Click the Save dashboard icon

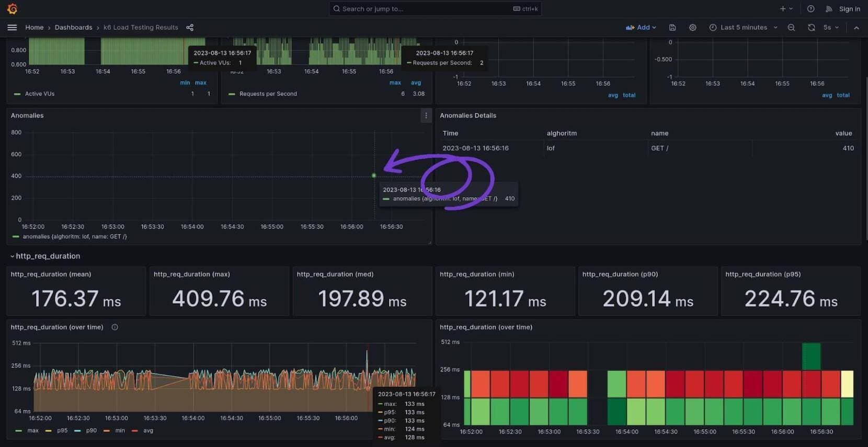point(672,27)
